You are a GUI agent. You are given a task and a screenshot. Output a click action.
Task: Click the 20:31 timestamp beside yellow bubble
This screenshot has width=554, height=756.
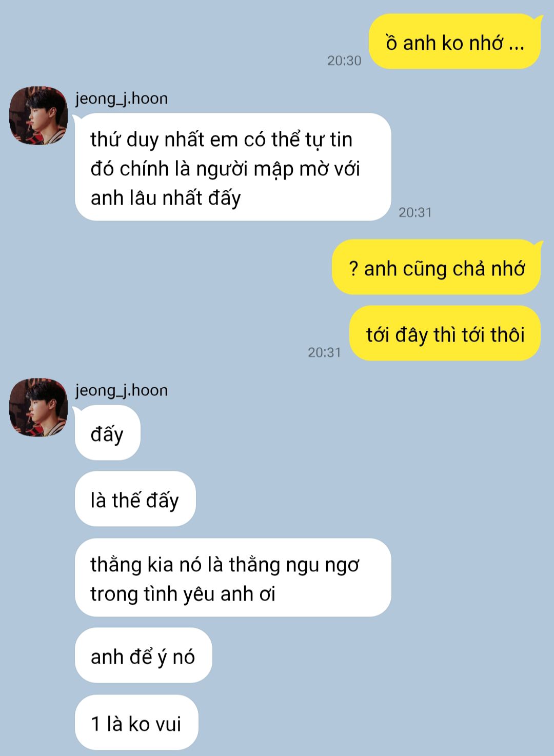(x=324, y=352)
